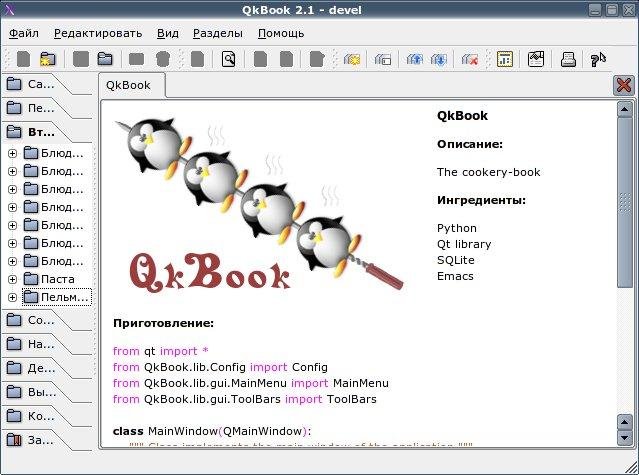The height and width of the screenshot is (475, 639).
Task: Click the 'Приготовление:' heading
Action: pyautogui.click(x=163, y=323)
